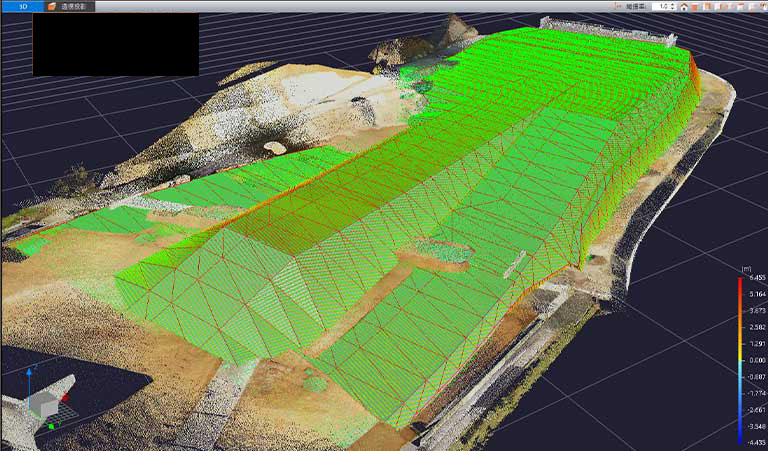Click the 縮倍率 scale label in toolbar
This screenshot has height=451, width=768.
[x=635, y=6]
